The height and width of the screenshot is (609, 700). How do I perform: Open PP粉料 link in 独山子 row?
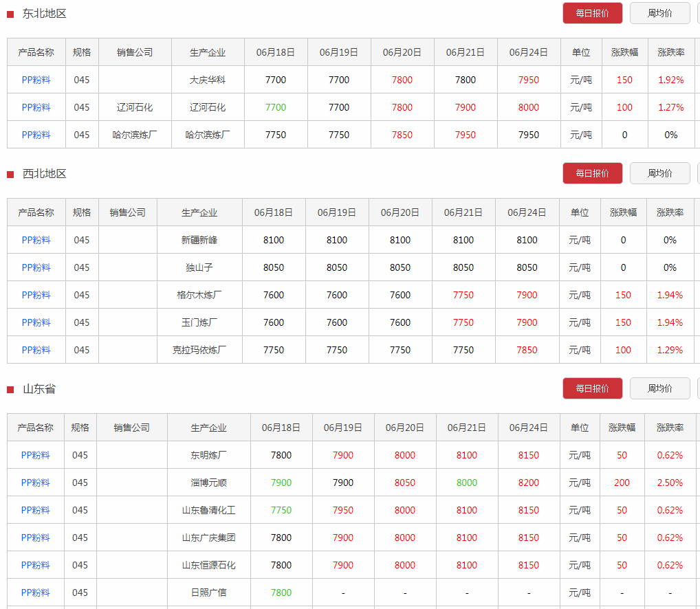(x=36, y=267)
